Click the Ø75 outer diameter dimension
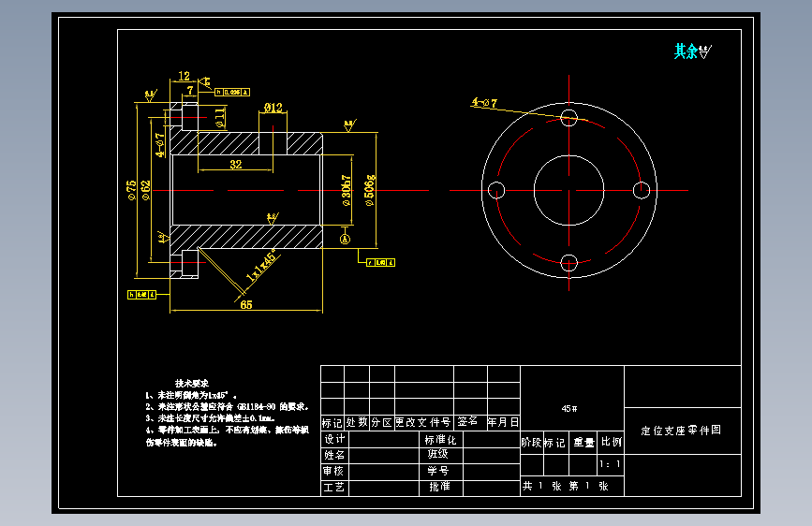The image size is (812, 526). (x=131, y=190)
